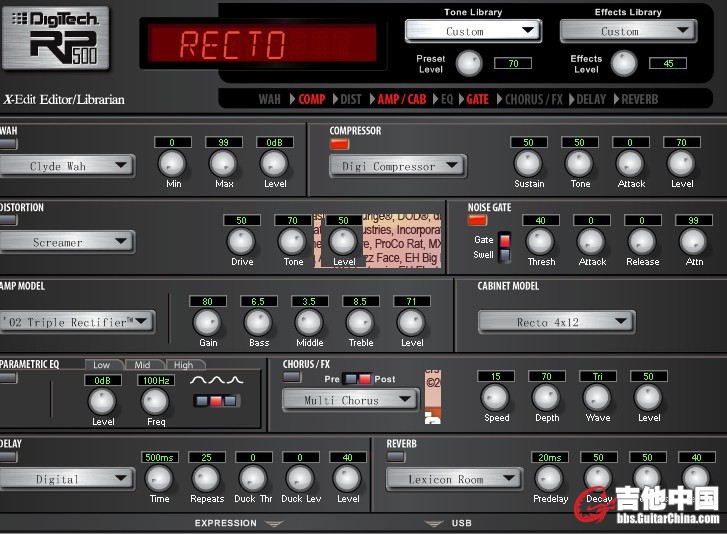The height and width of the screenshot is (534, 727).
Task: Click the chorus Speed knob
Action: [496, 397]
